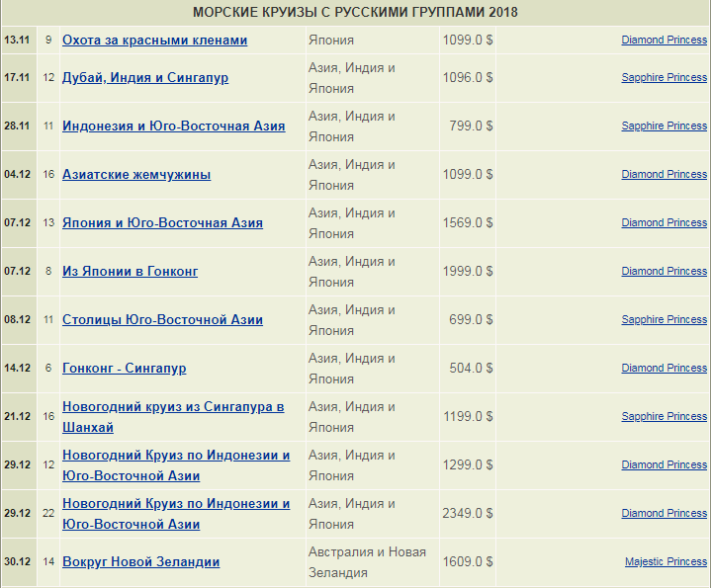This screenshot has height=588, width=711.
Task: Select date '07.12' in the 'Из Японии в Гонконг' row
Action: click(17, 272)
